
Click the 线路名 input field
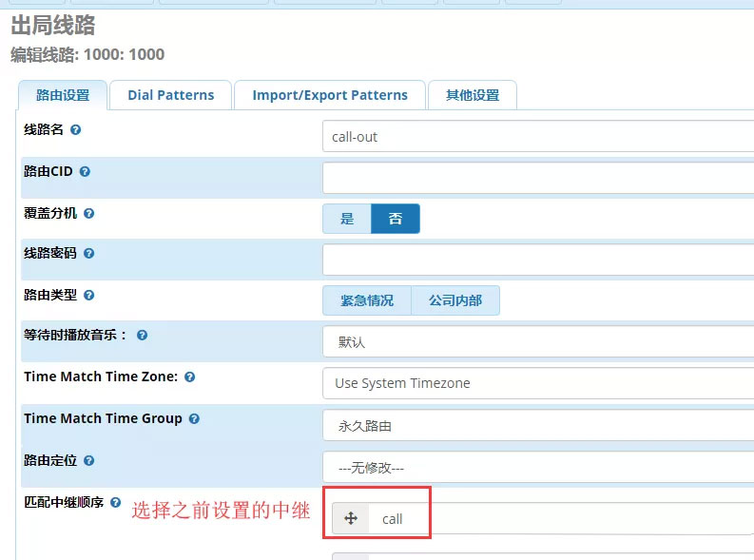pos(537,136)
